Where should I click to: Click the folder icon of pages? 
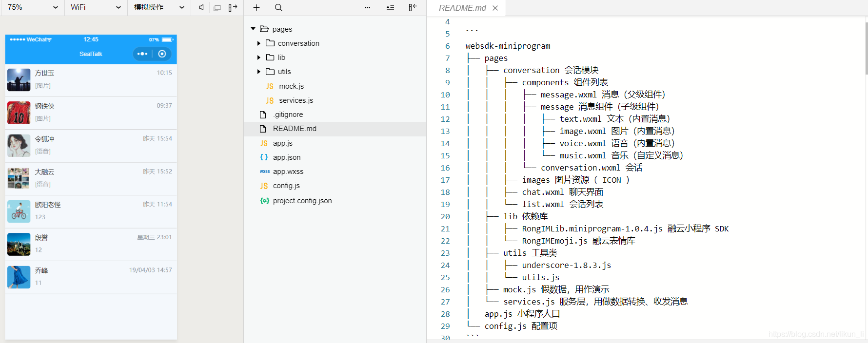[x=264, y=29]
